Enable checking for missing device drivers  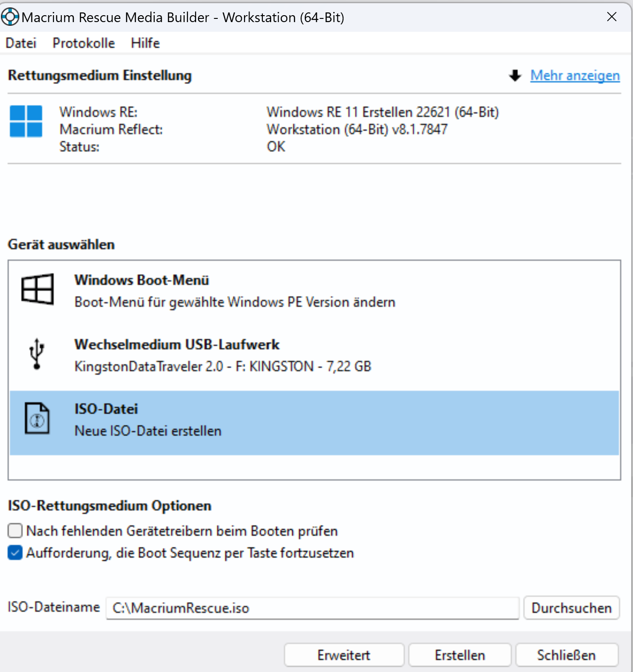tap(15, 530)
